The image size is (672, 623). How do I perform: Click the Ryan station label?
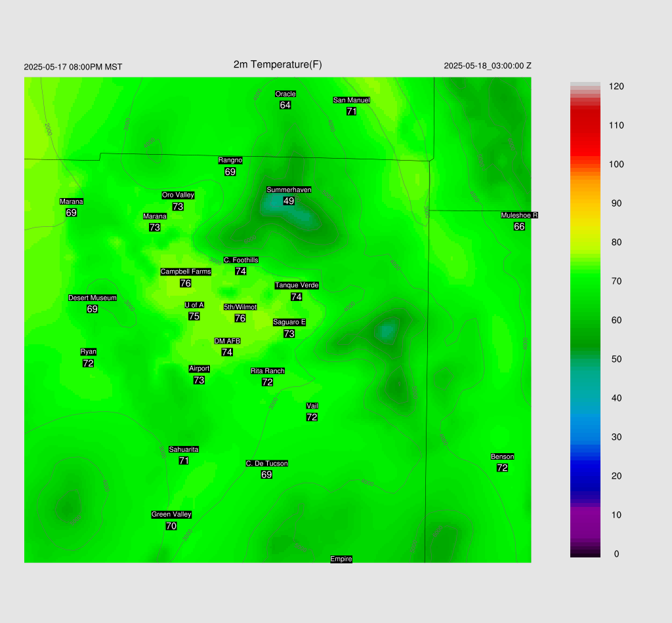click(x=89, y=352)
